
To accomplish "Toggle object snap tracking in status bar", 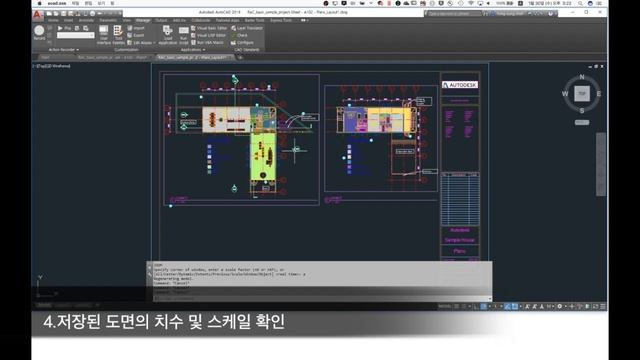I will (507, 306).
